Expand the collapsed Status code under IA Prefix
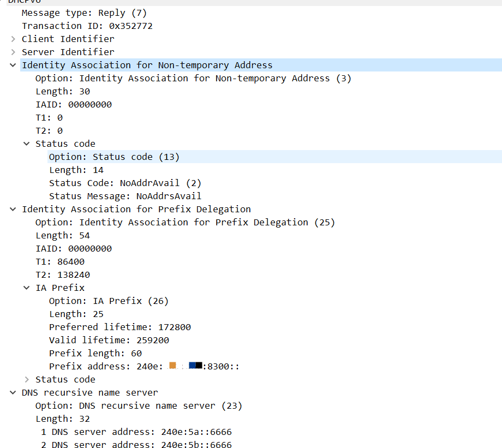The height and width of the screenshot is (448, 502). [27, 379]
